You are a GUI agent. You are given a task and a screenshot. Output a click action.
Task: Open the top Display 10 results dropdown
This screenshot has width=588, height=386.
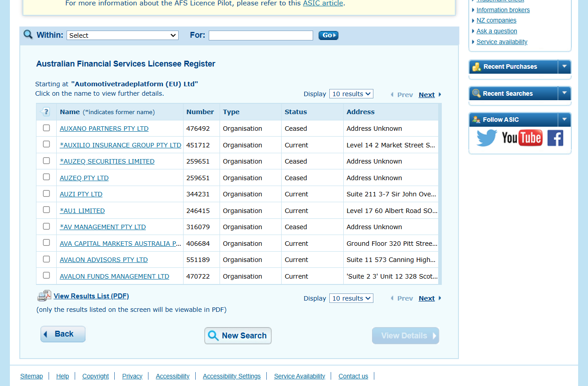point(351,94)
